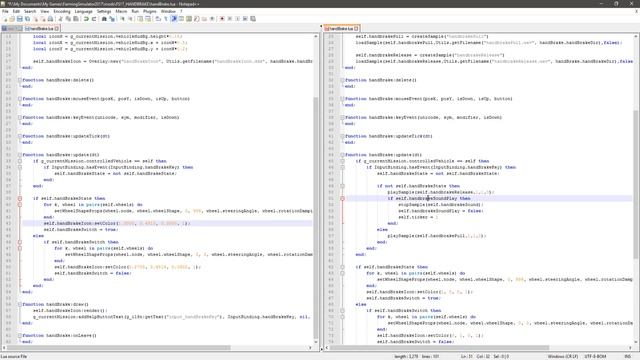The image size is (640, 360).
Task: Open the Encoding menu
Action: tap(62, 11)
